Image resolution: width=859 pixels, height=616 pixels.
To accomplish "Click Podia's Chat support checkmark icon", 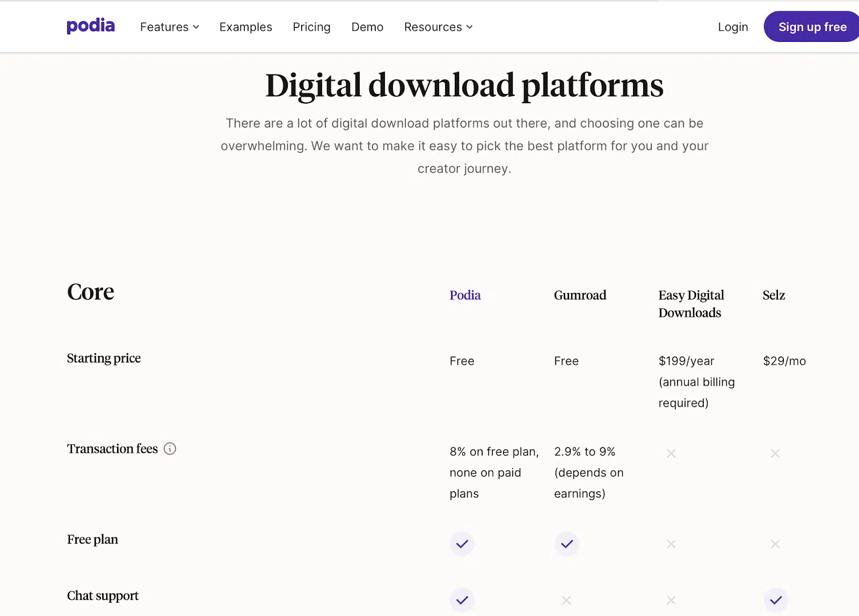I will point(462,600).
